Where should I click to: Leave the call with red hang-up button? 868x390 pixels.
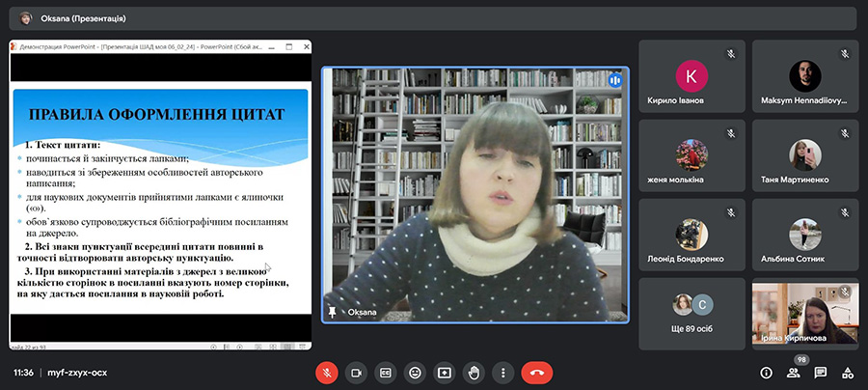(x=536, y=373)
